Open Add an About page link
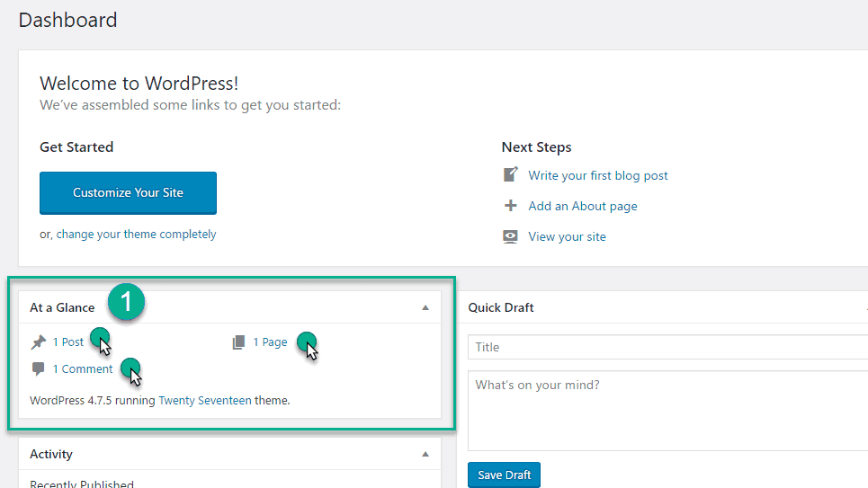This screenshot has width=868, height=488. [x=582, y=206]
